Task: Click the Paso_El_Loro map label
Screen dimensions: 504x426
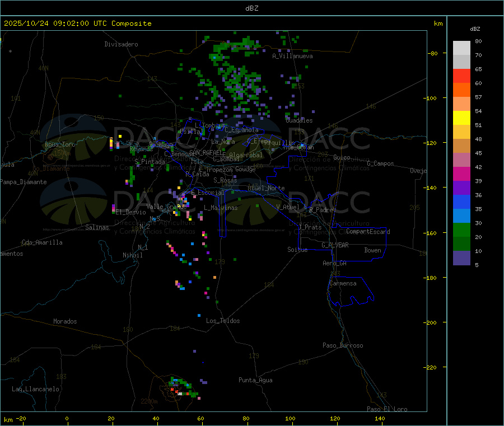Action: point(387,409)
